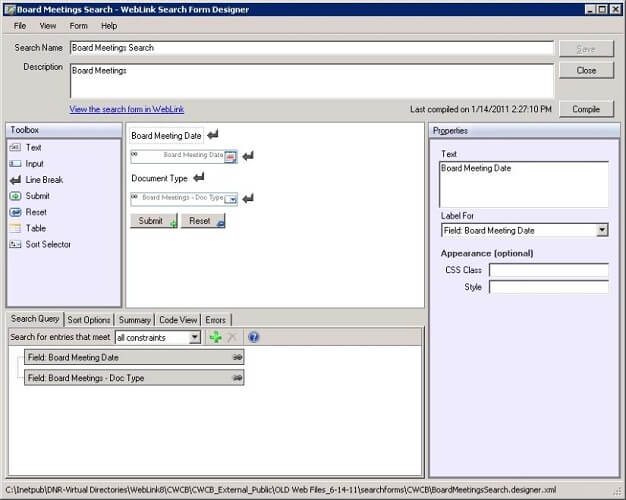Click the Close button
The width and height of the screenshot is (626, 500).
tap(586, 70)
